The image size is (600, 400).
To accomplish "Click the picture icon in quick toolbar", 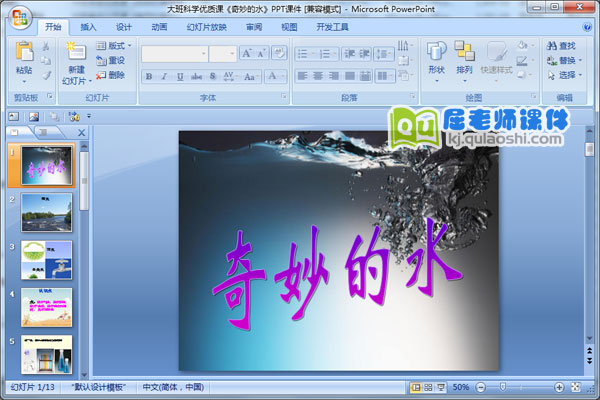I will click(x=34, y=116).
